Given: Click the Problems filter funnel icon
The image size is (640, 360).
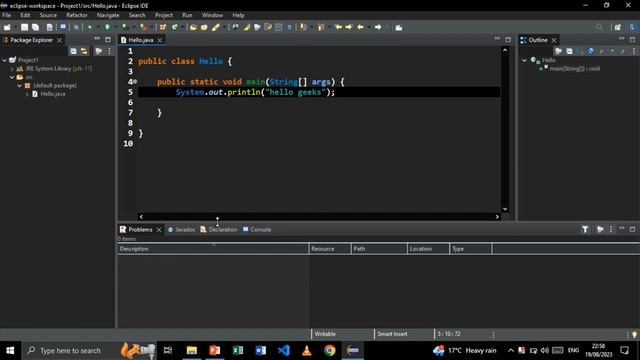Looking at the screenshot, I should click(585, 229).
